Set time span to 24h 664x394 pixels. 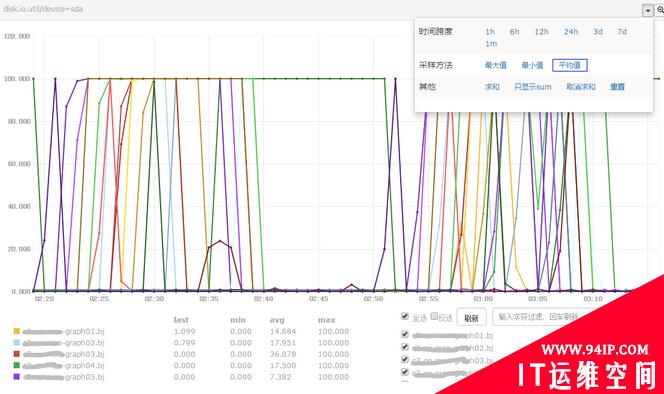(571, 32)
